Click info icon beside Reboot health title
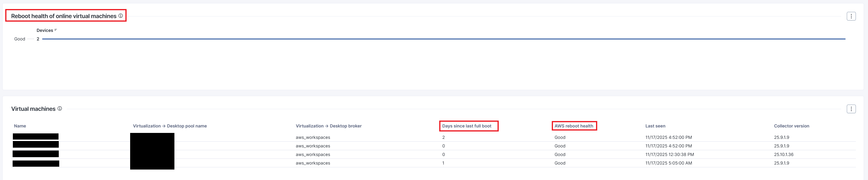The width and height of the screenshot is (868, 180). tap(120, 16)
